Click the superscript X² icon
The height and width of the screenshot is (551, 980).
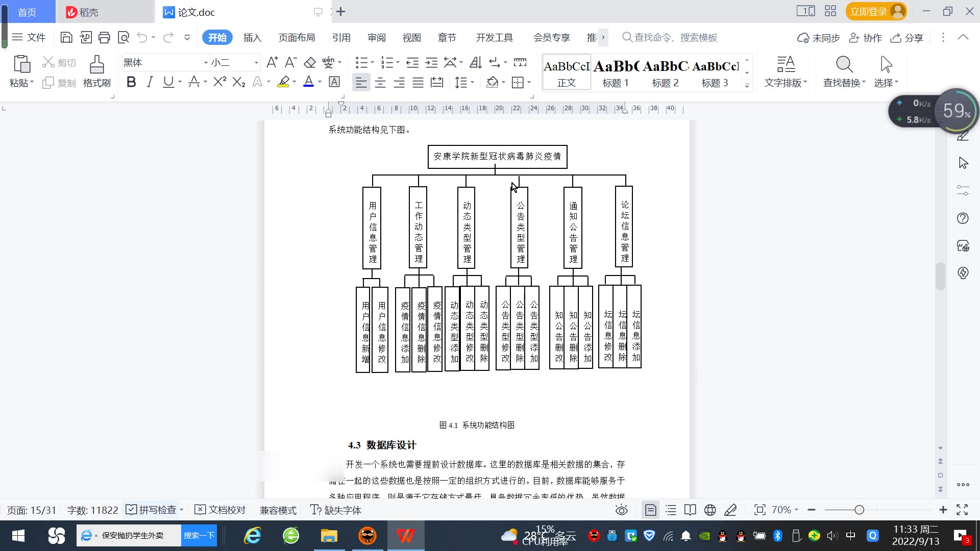[x=219, y=82]
